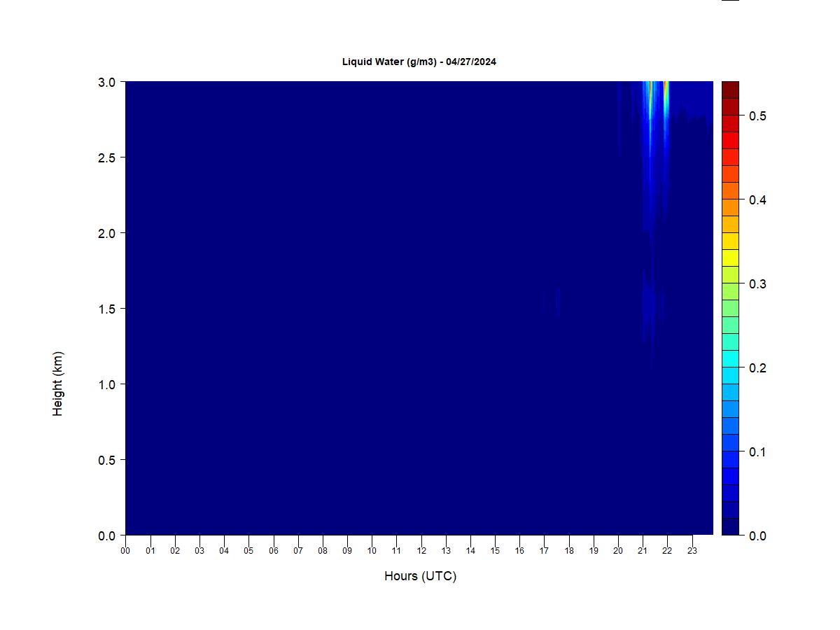This screenshot has height=630, width=840.
Task: Click hour label 14 on the time axis
Action: [x=470, y=551]
